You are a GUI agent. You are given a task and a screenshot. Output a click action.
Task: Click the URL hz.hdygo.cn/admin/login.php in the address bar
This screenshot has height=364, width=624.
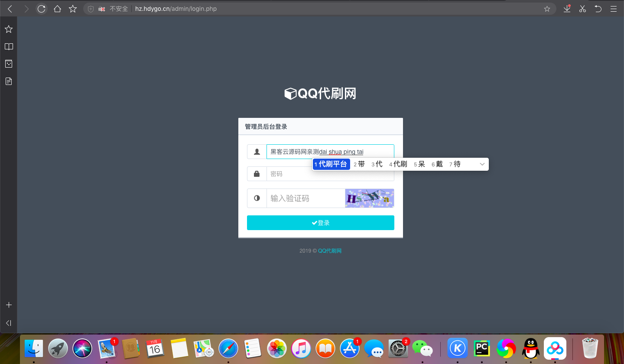click(x=175, y=9)
